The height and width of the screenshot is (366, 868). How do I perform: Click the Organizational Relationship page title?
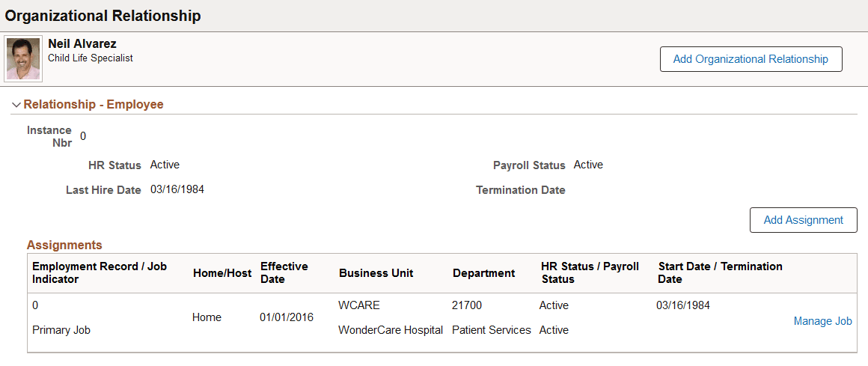click(103, 16)
